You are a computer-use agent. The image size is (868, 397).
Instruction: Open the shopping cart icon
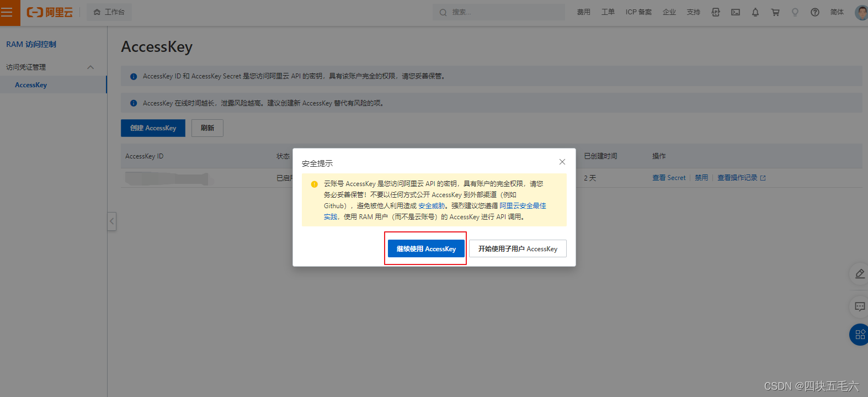coord(775,12)
